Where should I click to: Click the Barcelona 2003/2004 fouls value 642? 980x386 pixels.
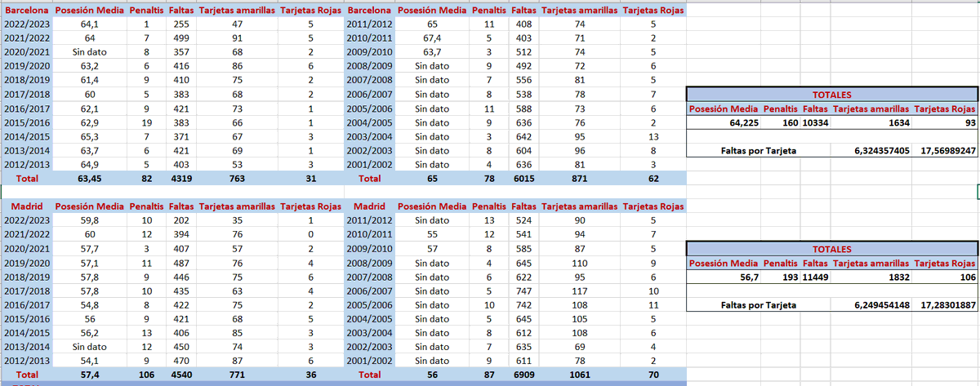click(523, 136)
